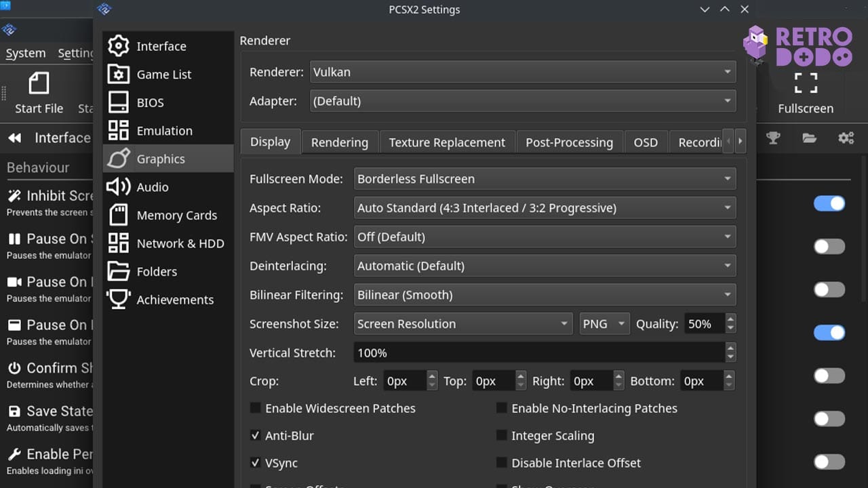The width and height of the screenshot is (868, 488).
Task: Click Fullscreen icon in main window
Action: [806, 93]
